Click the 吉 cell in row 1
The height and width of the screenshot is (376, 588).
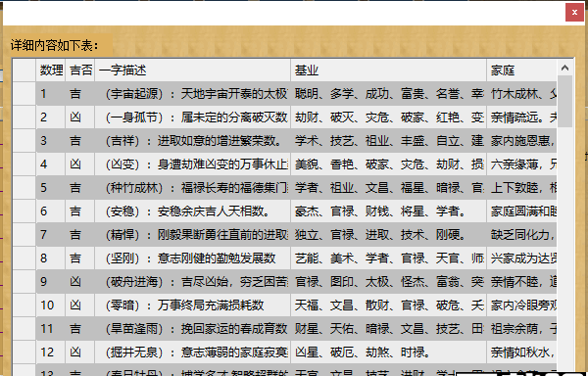[x=80, y=94]
